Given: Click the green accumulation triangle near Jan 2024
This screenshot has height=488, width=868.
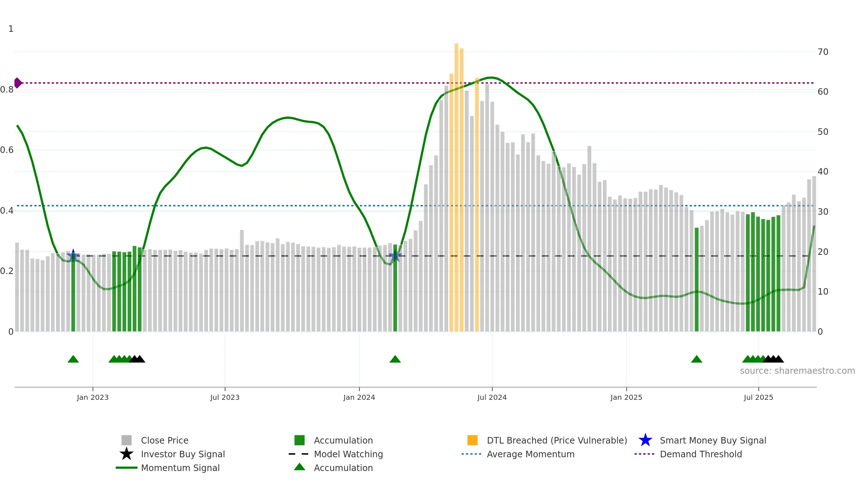Looking at the screenshot, I should point(395,359).
